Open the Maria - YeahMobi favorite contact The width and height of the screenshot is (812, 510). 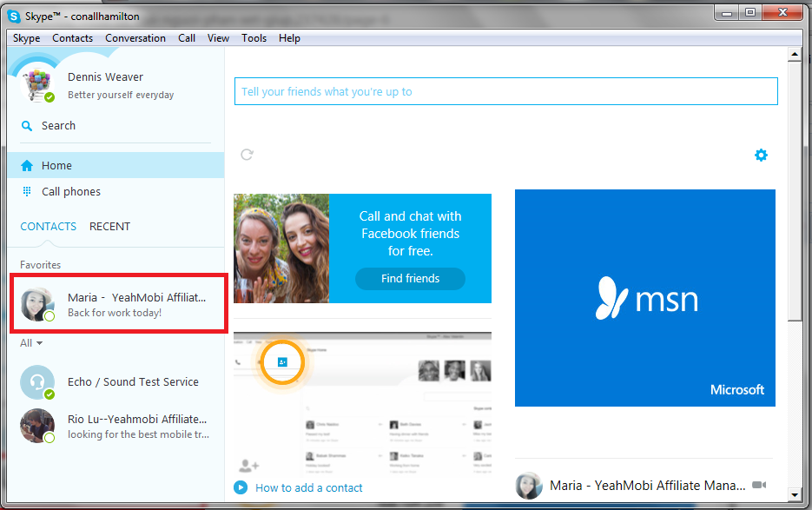[119, 304]
